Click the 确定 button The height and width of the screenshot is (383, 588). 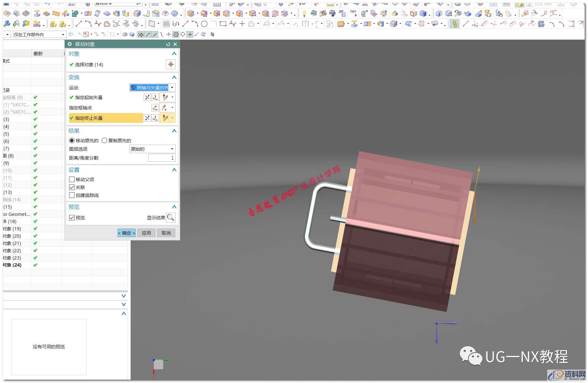pos(126,233)
